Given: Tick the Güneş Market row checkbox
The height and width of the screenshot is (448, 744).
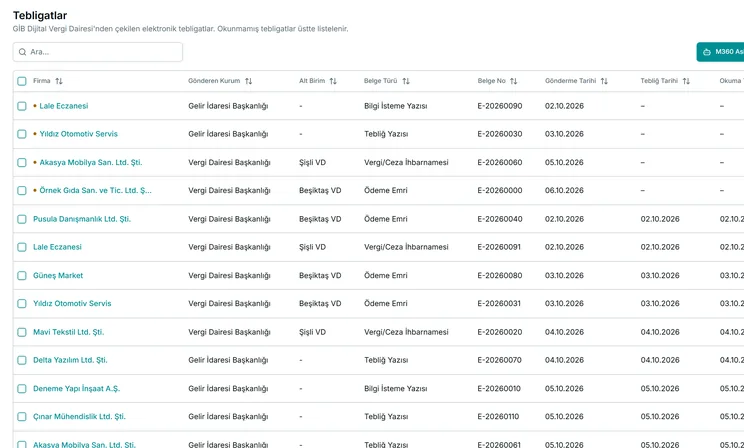Looking at the screenshot, I should tap(22, 275).
